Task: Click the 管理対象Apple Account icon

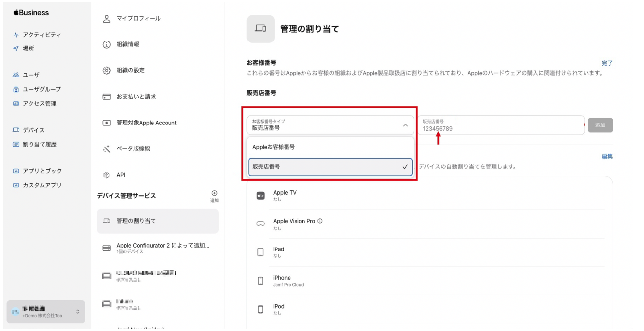Action: [106, 123]
